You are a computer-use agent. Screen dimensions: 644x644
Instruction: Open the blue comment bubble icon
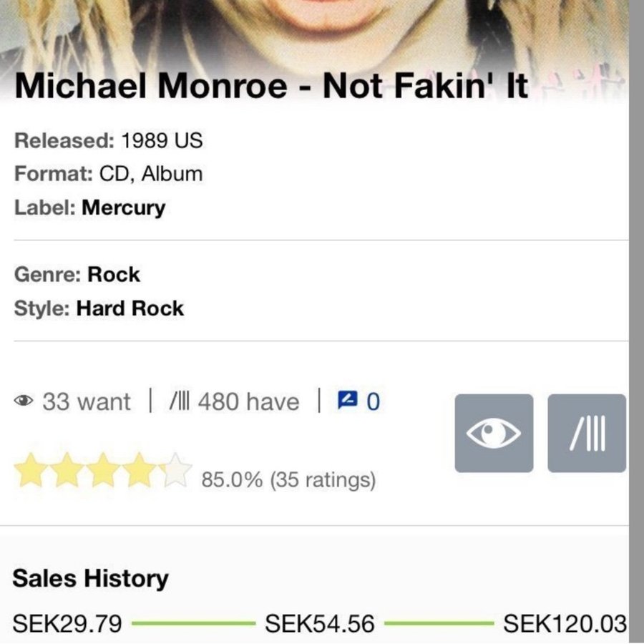pos(346,401)
